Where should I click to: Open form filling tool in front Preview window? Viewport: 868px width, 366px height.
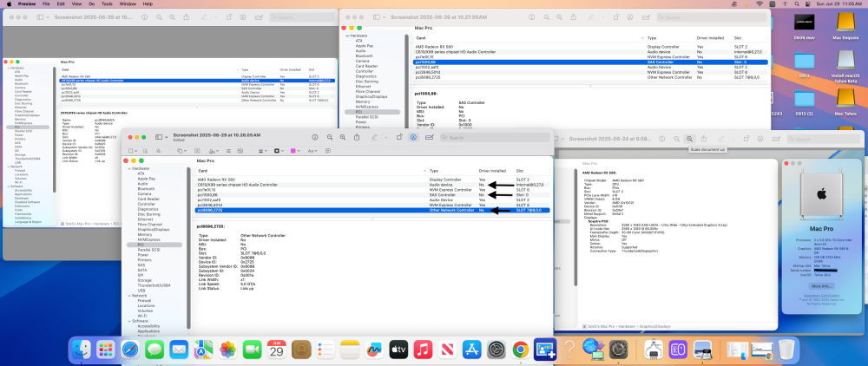click(x=430, y=137)
